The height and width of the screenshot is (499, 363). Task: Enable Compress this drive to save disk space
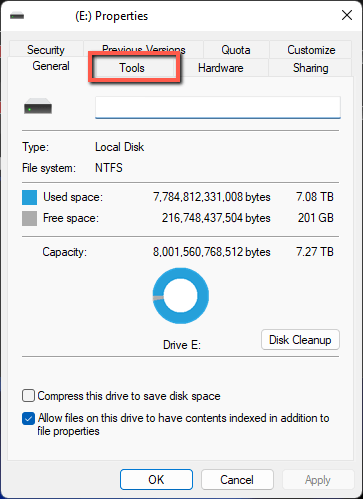[x=28, y=396]
